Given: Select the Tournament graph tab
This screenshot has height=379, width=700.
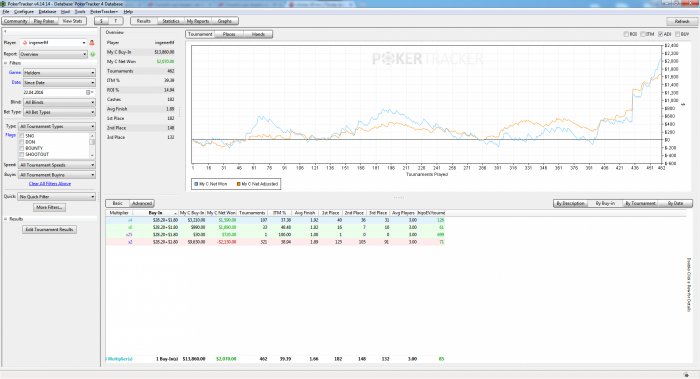Looking at the screenshot, I should click(x=200, y=34).
